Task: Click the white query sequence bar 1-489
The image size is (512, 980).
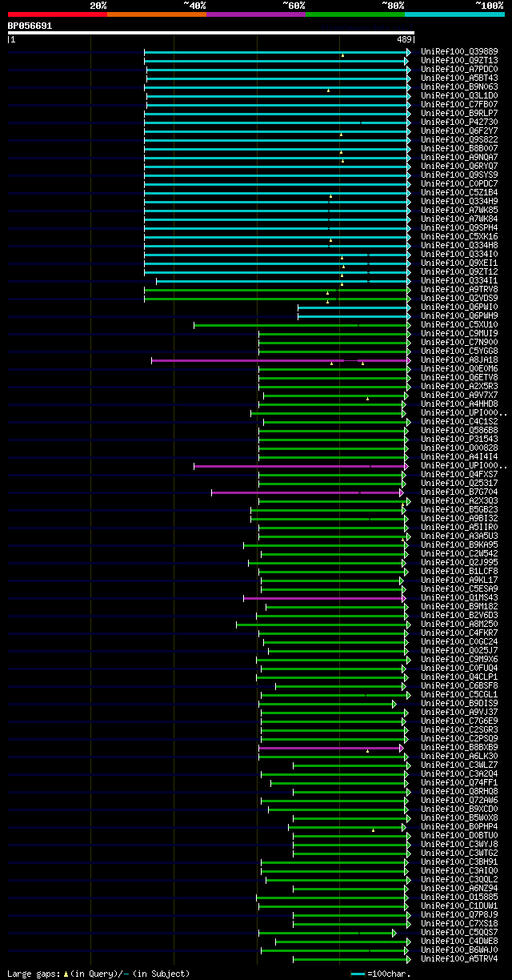Action: (210, 33)
